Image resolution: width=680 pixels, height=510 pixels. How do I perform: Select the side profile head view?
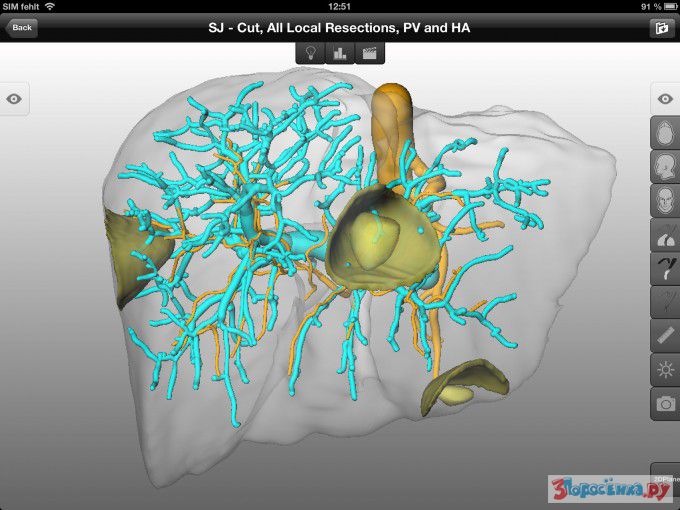(665, 166)
